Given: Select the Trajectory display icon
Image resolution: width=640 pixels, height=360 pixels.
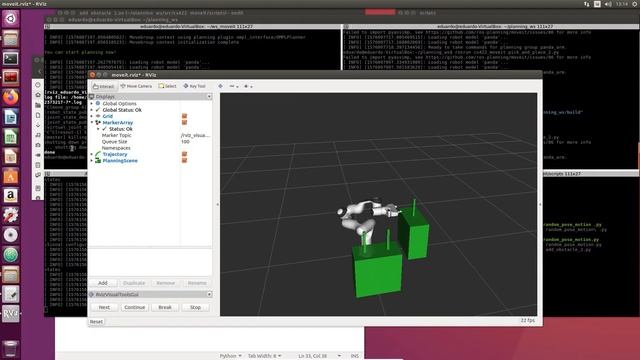Looking at the screenshot, I should coord(98,154).
